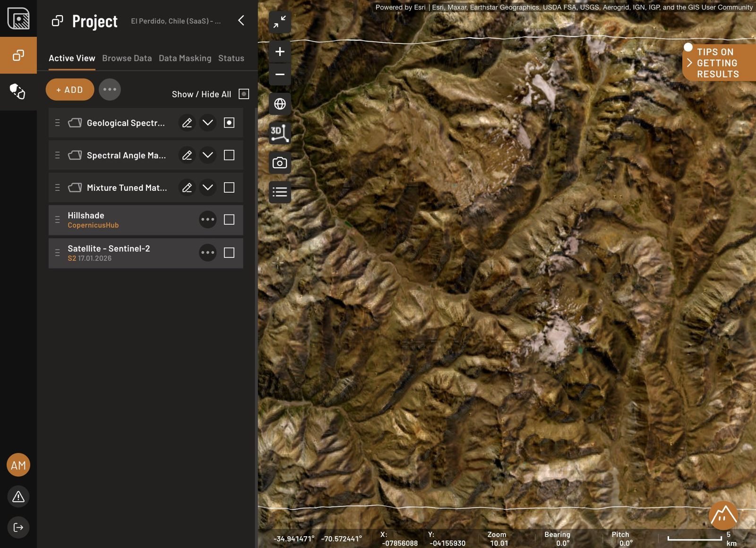Open the Status tab

(231, 58)
